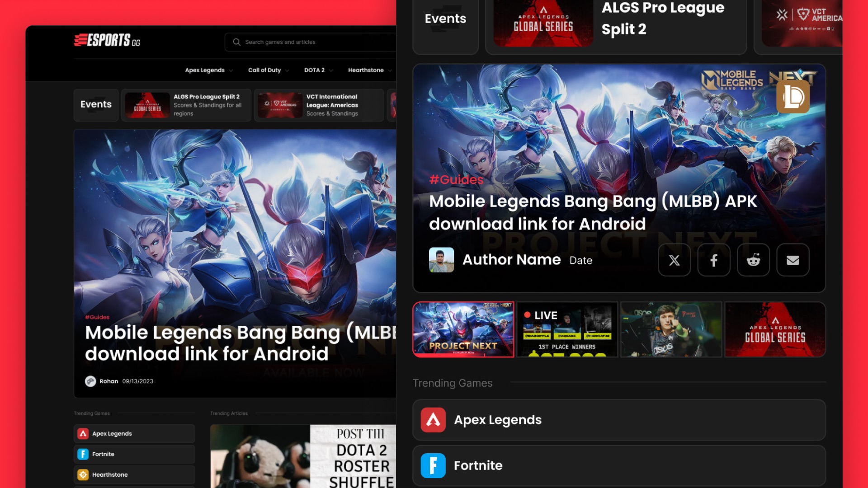Open the Call of Duty nav menu
Screen dimensions: 868x488
[x=264, y=70]
